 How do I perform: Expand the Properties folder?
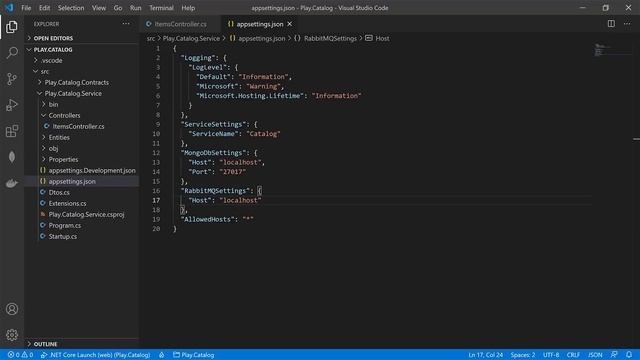tap(82, 160)
